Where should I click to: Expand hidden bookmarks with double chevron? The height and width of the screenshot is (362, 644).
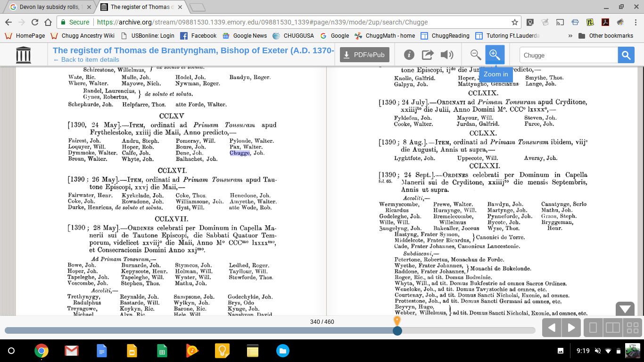(570, 36)
